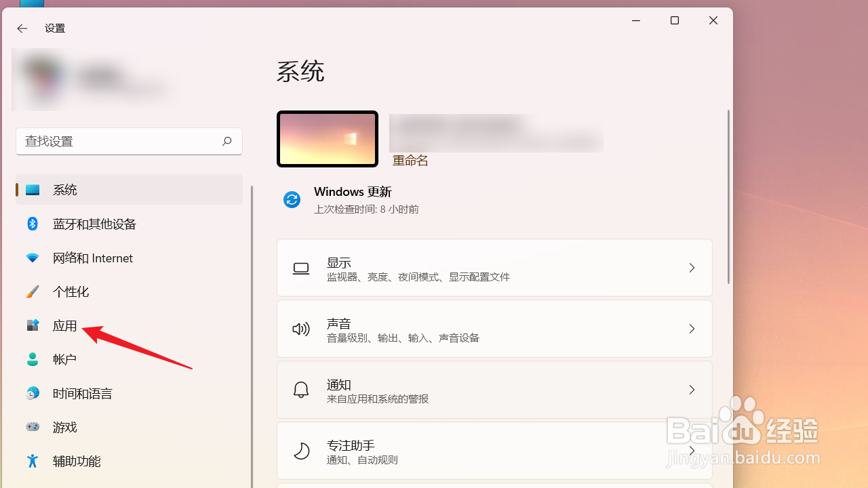Click the desktop wallpaper preview thumbnail

click(327, 138)
